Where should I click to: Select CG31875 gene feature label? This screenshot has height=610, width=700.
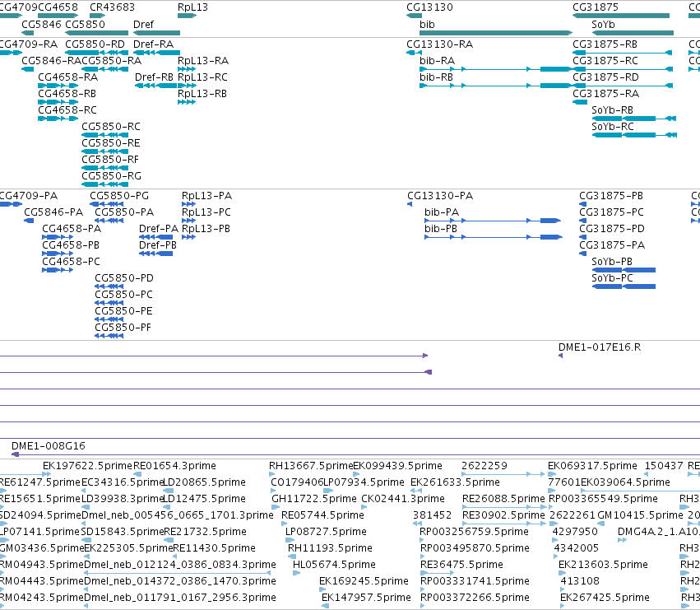coord(596,7)
